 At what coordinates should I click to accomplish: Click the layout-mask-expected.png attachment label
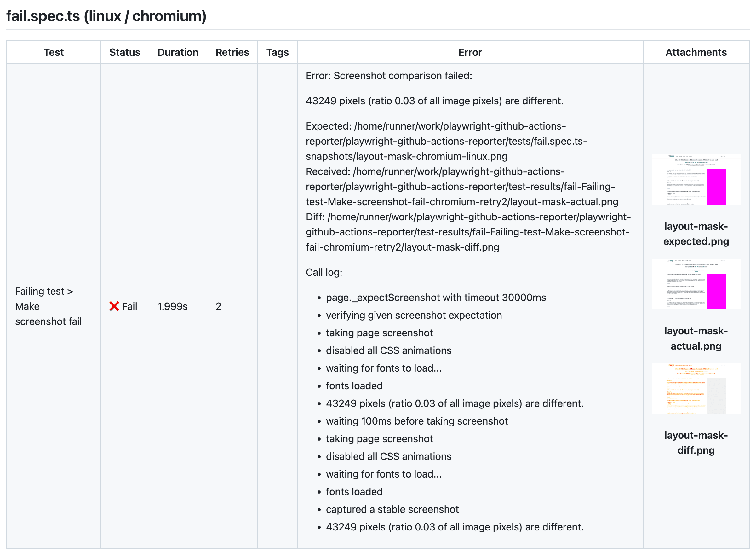[x=696, y=234]
